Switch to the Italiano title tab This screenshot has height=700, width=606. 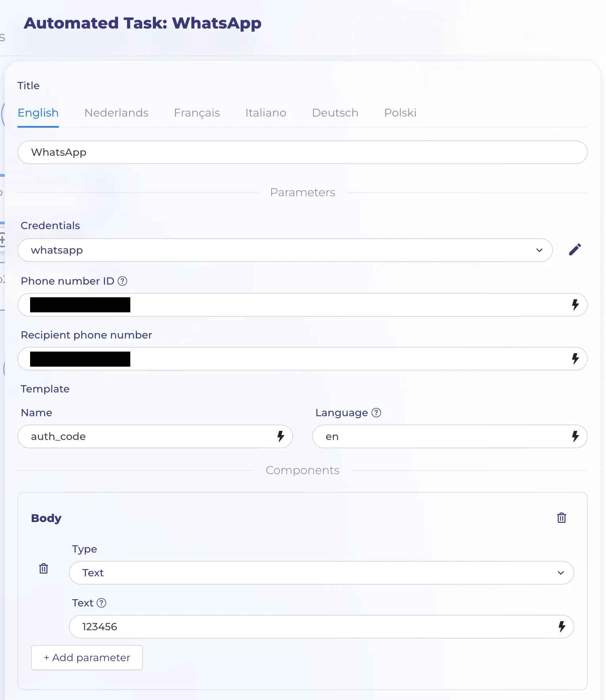point(266,113)
